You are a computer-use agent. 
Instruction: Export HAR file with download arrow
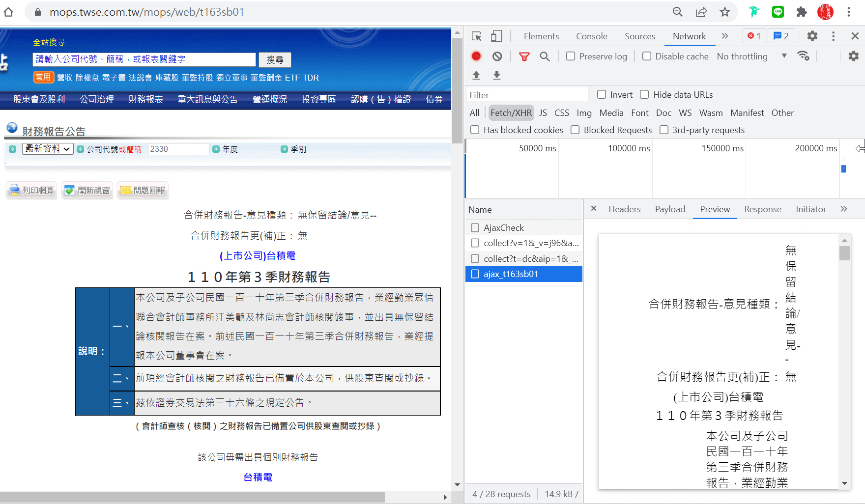(497, 75)
